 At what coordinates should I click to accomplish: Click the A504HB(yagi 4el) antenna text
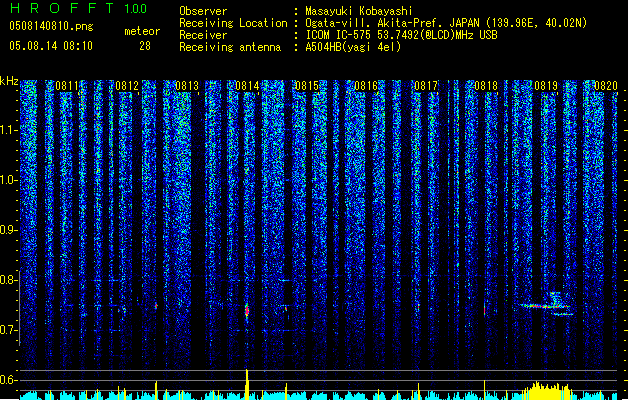353,47
